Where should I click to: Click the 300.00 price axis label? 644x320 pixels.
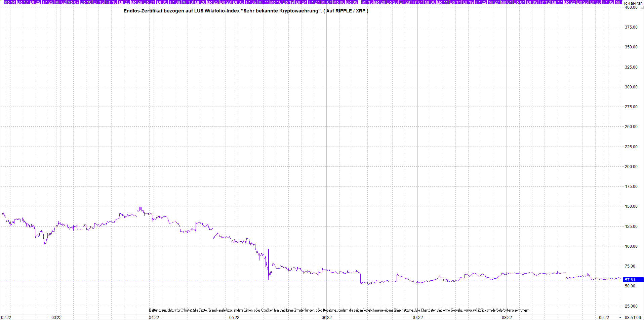631,87
